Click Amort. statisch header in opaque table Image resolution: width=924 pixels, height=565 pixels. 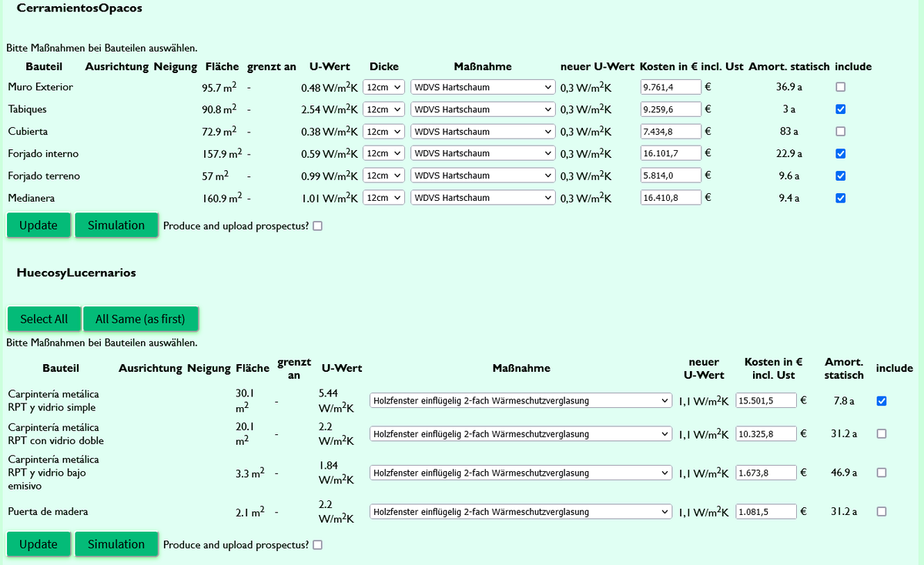788,66
